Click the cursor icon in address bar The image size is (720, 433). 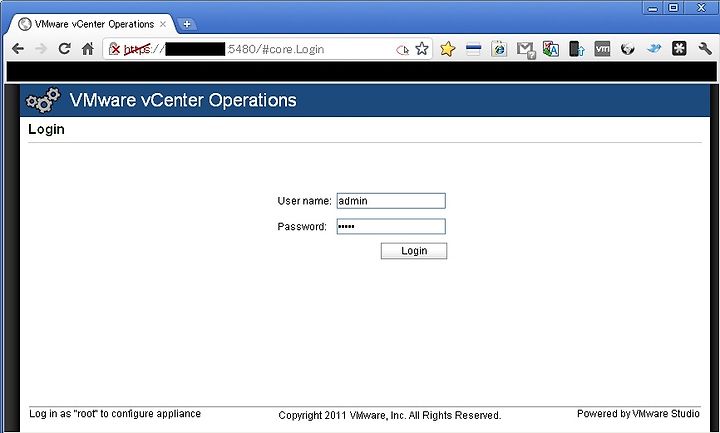(403, 50)
